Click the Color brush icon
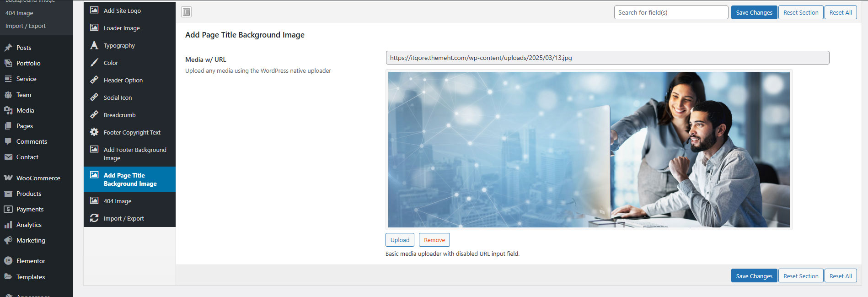868x297 pixels. pos(94,63)
